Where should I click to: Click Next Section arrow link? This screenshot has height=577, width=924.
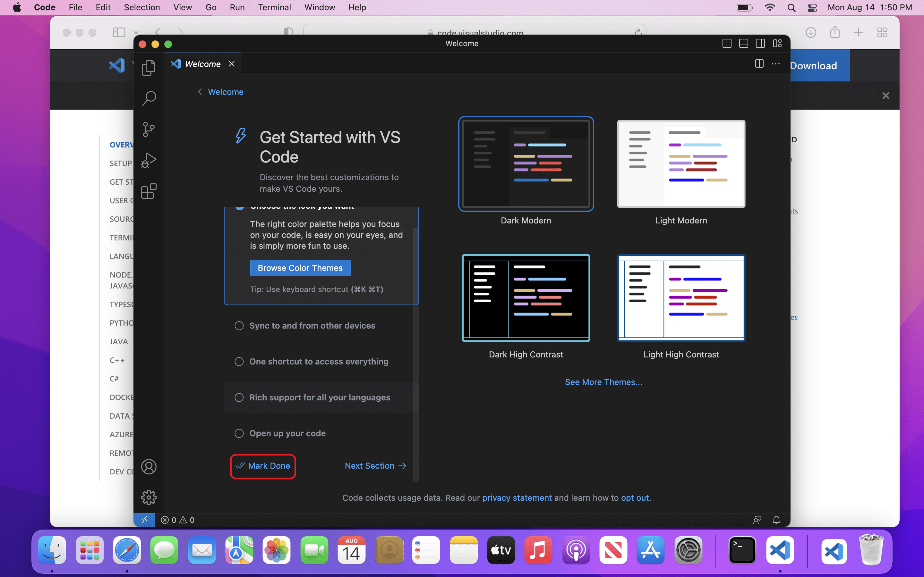point(375,465)
